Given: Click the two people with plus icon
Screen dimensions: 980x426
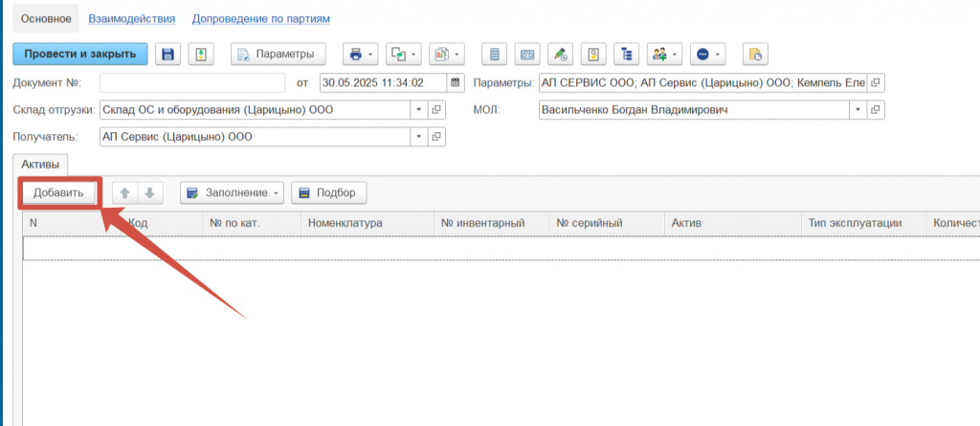Looking at the screenshot, I should tap(662, 54).
